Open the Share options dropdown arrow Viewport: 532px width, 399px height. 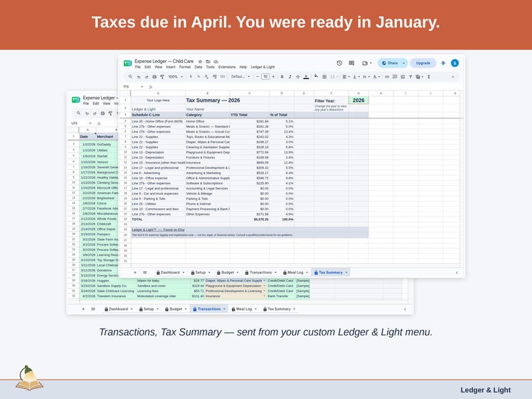(x=404, y=63)
